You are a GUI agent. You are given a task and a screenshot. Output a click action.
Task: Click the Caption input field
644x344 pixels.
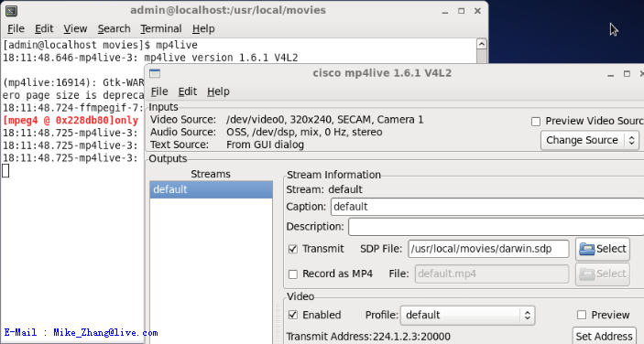pos(487,207)
